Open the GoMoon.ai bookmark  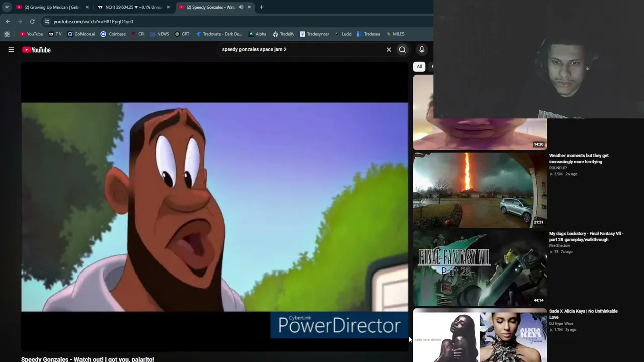click(81, 34)
